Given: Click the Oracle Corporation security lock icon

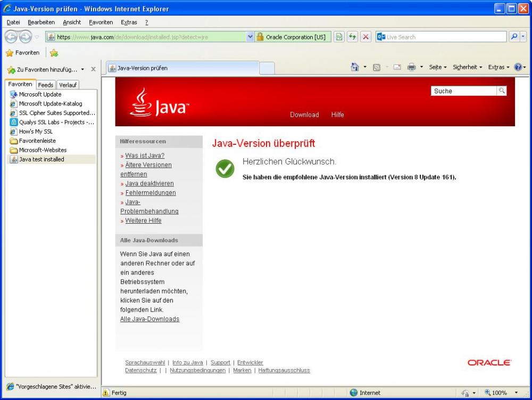Looking at the screenshot, I should (260, 37).
